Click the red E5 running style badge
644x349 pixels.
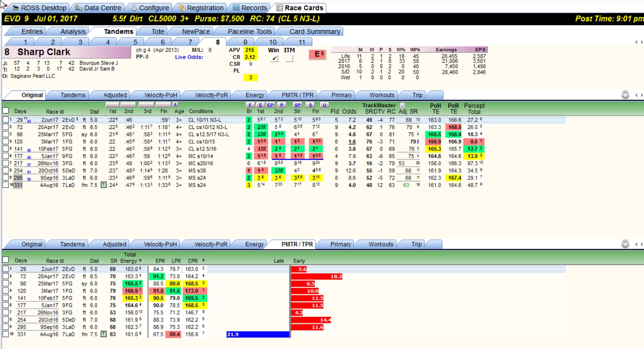tap(317, 54)
